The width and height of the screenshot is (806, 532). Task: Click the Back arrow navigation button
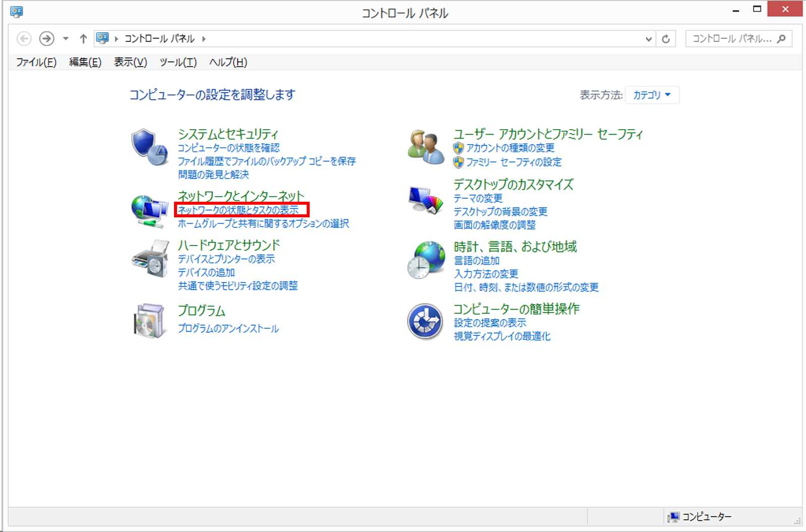tap(24, 38)
